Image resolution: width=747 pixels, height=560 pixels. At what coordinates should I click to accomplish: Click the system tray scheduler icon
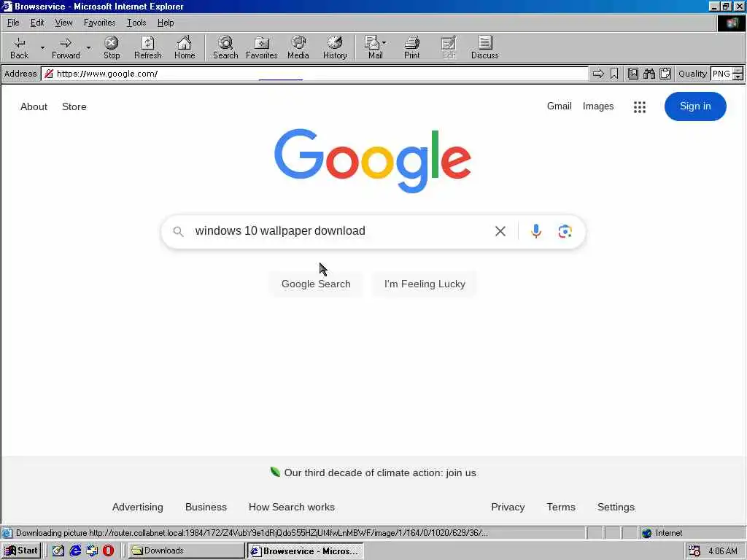click(x=694, y=551)
